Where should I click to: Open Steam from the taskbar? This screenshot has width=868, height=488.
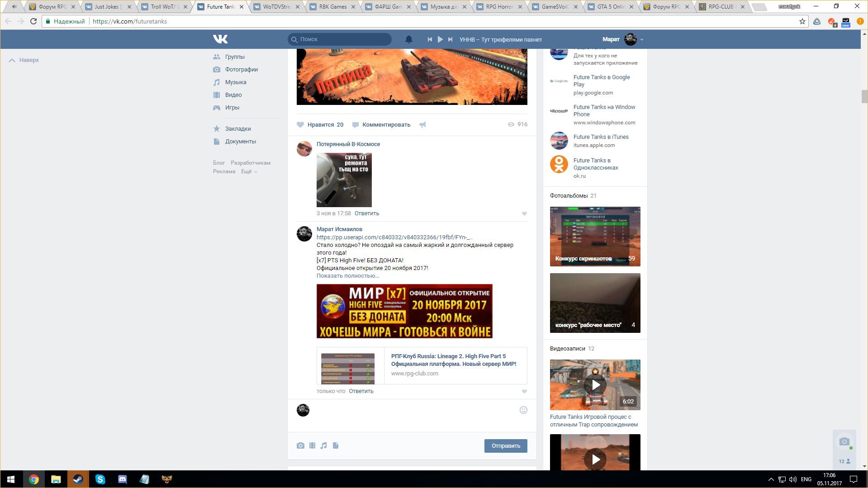[78, 479]
